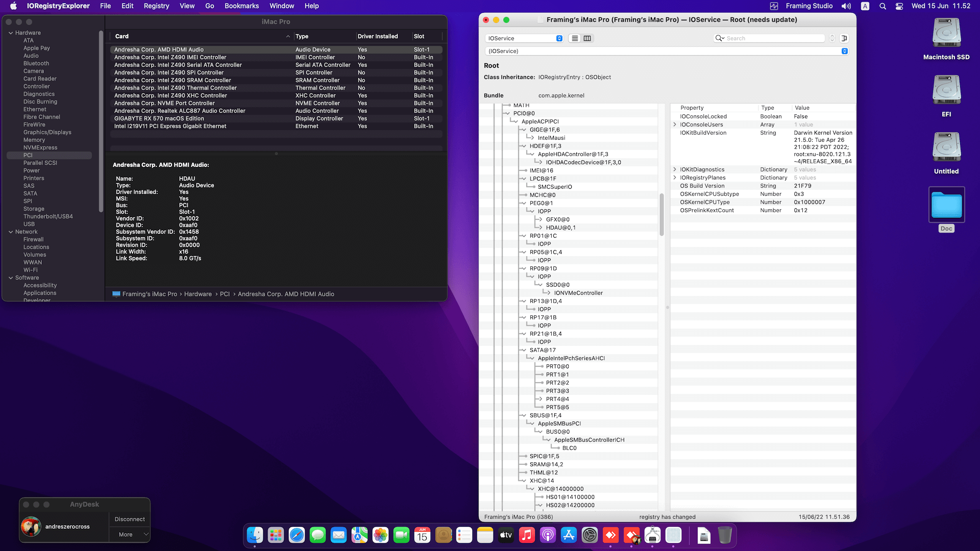This screenshot has height=551, width=980.
Task: Open Untitled desktop drive
Action: pyautogui.click(x=946, y=153)
